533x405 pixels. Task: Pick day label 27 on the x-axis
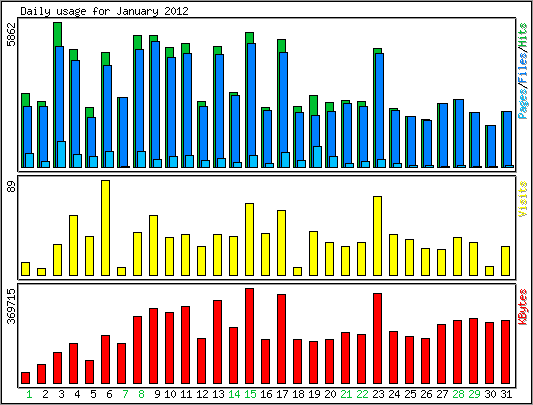pos(442,394)
